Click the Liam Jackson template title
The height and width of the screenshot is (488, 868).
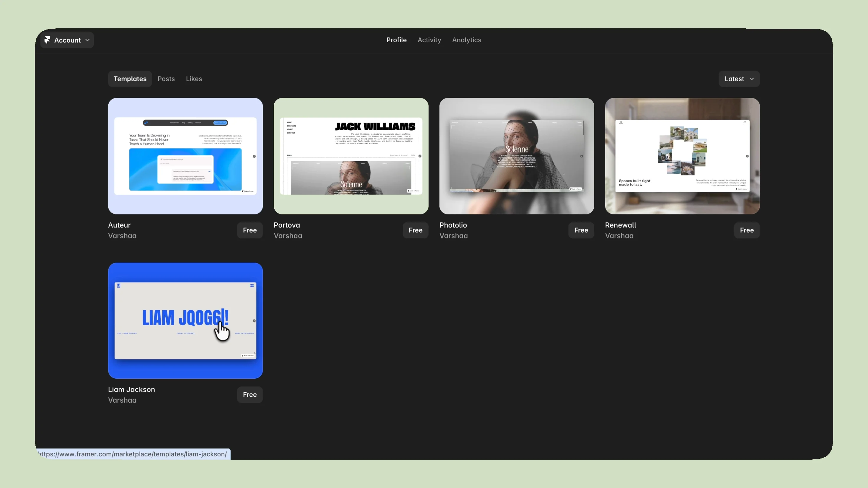tap(131, 390)
